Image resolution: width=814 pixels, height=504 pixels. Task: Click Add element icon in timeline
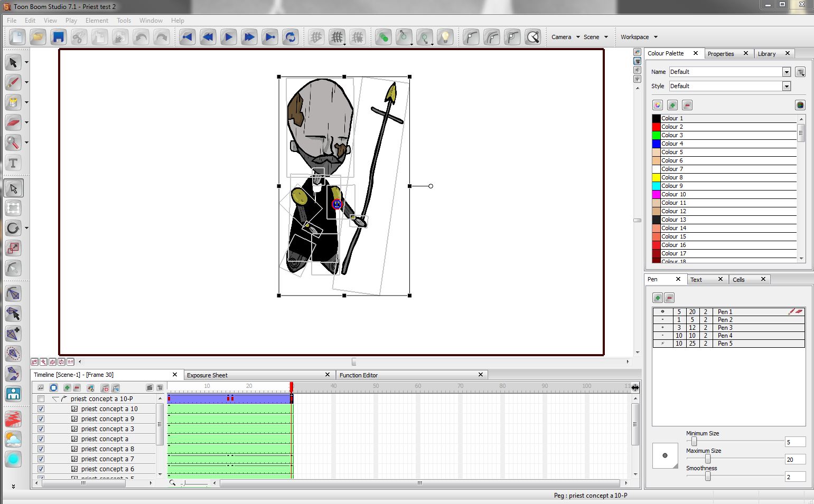[x=67, y=388]
